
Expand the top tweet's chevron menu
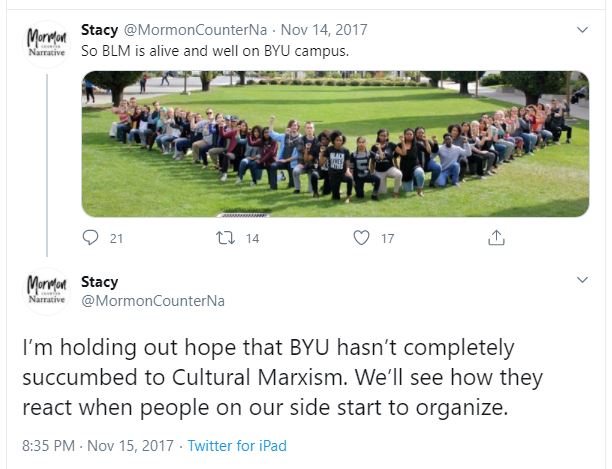click(x=583, y=30)
